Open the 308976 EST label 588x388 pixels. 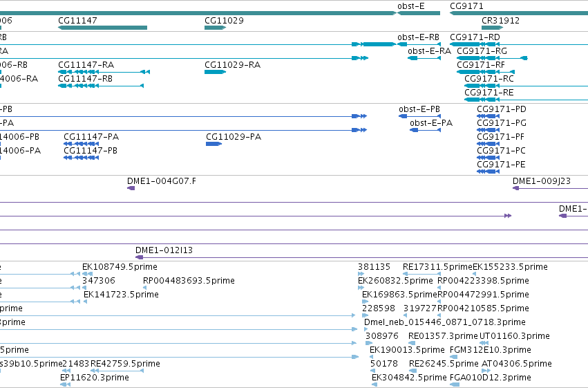(x=381, y=336)
